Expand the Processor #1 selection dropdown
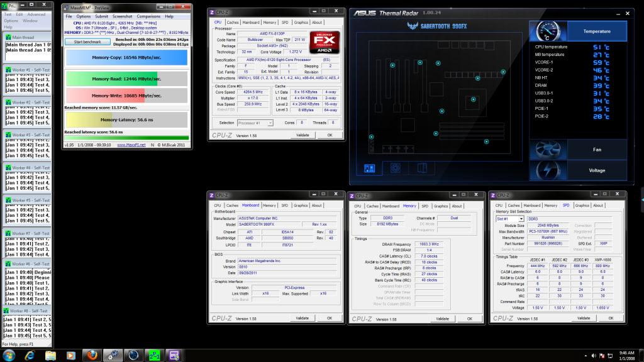Viewport: 644px width, 362px height. tap(255, 123)
